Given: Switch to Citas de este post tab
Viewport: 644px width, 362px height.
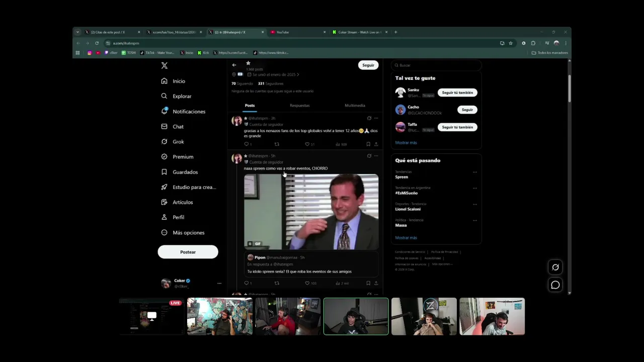Looking at the screenshot, I should click(x=113, y=32).
